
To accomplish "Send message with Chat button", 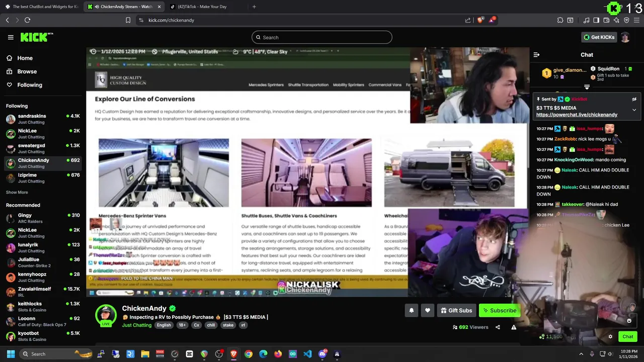I will click(x=628, y=337).
